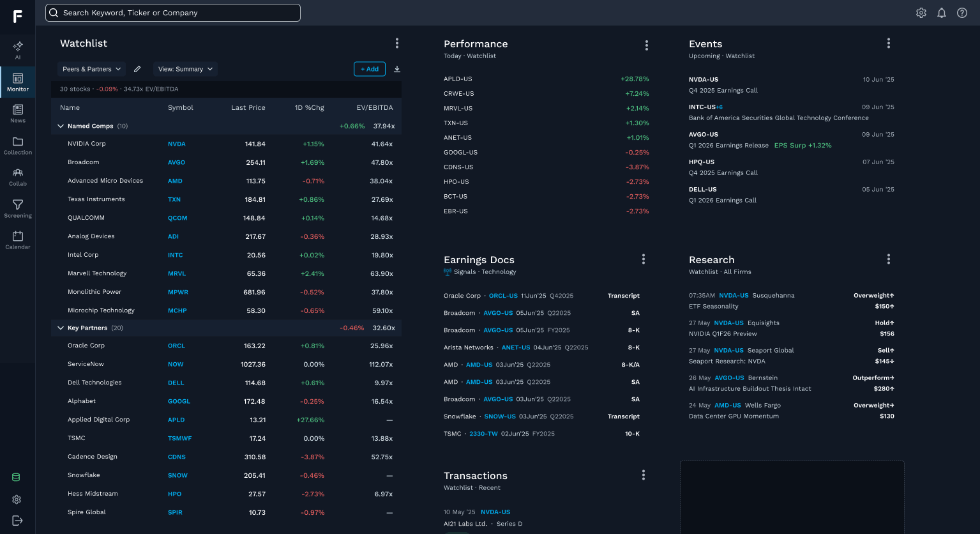Focus the Search Keyword, Ticker or Company field
Image resolution: width=980 pixels, height=534 pixels.
tap(173, 13)
